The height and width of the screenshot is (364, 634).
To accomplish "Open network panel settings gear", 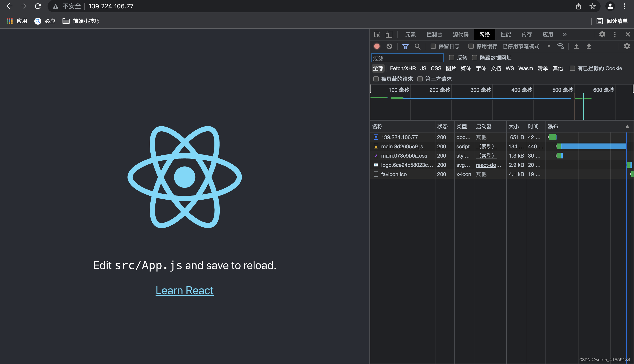I will click(627, 46).
